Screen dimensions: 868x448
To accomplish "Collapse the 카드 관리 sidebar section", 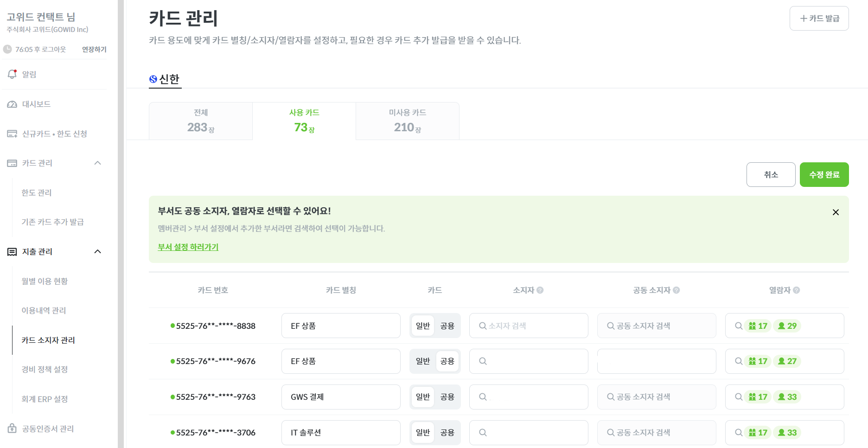I will click(x=97, y=163).
